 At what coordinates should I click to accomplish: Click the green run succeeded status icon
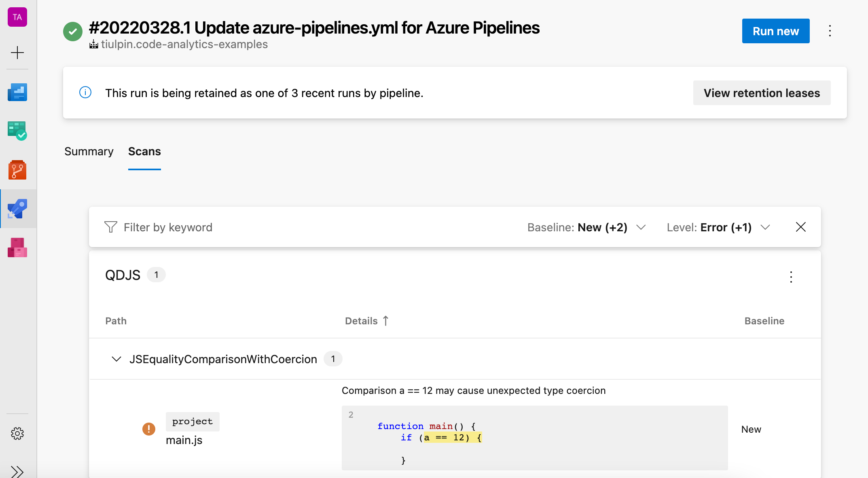[x=73, y=32]
